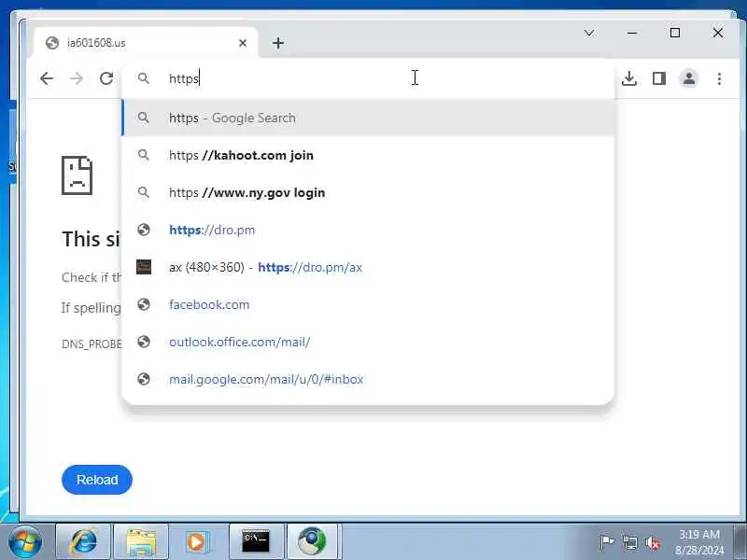Open Windows Media Player on taskbar
The image size is (747, 560).
[197, 542]
